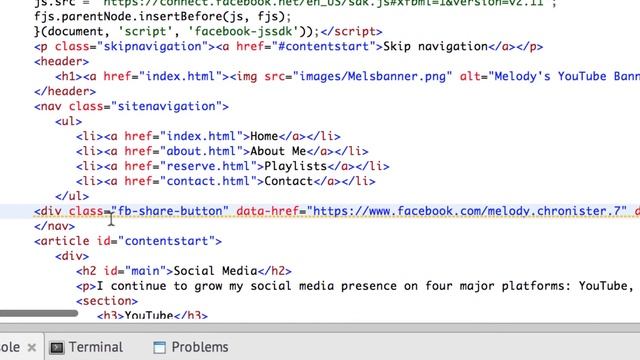Click the <div> line below the article tag
Image resolution: width=640 pixels, height=360 pixels.
pyautogui.click(x=72, y=256)
